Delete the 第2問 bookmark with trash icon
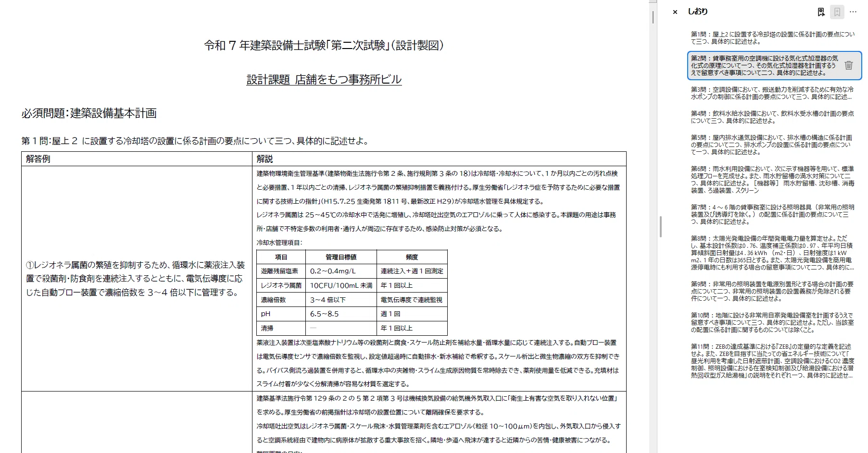 pos(849,65)
